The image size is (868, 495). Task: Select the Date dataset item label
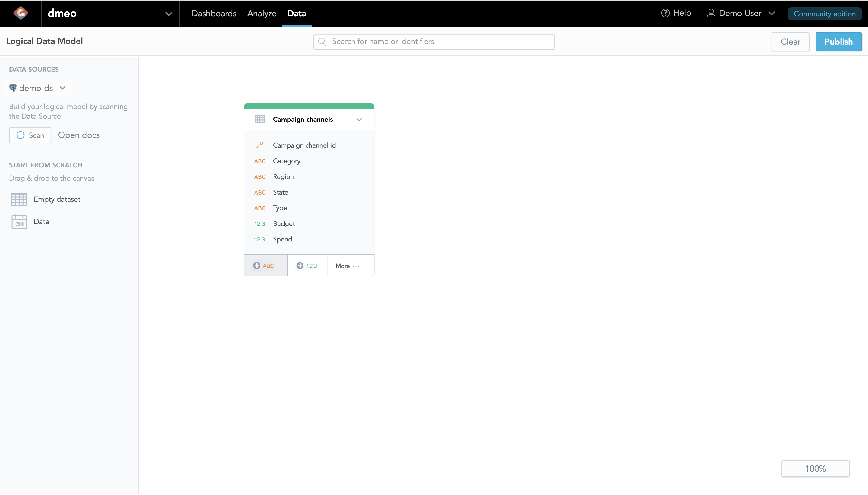pyautogui.click(x=41, y=222)
